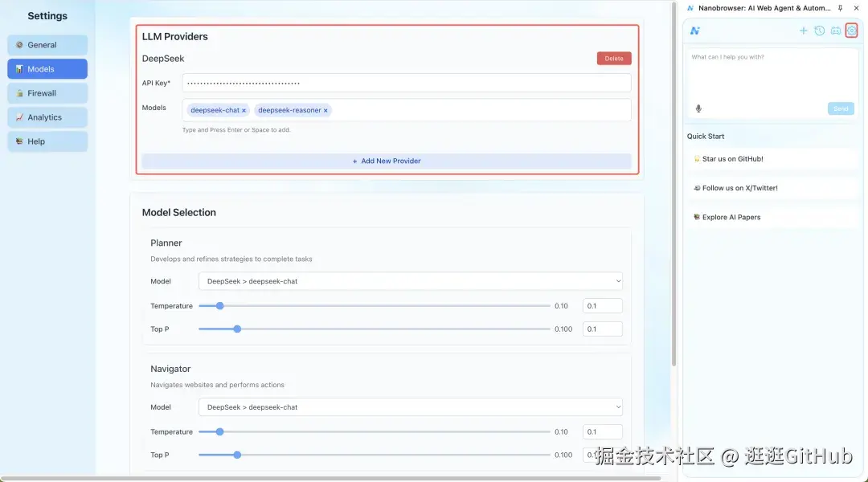The height and width of the screenshot is (482, 868).
Task: Open General settings tab
Action: click(x=47, y=45)
